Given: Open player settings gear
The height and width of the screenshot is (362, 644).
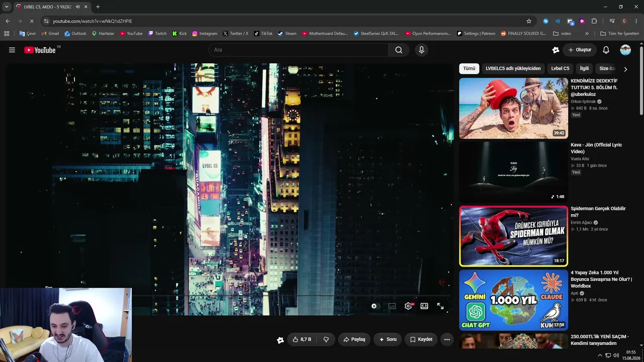Looking at the screenshot, I should [x=408, y=306].
